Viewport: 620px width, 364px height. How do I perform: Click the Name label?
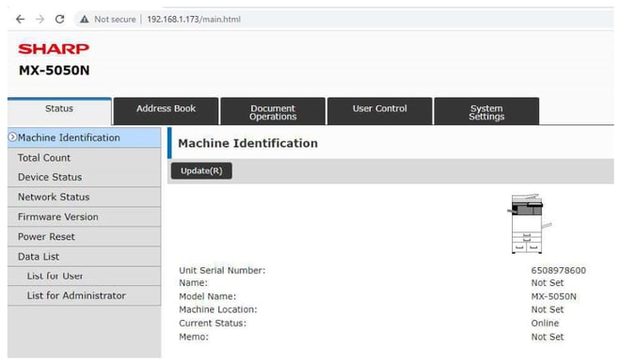click(194, 283)
